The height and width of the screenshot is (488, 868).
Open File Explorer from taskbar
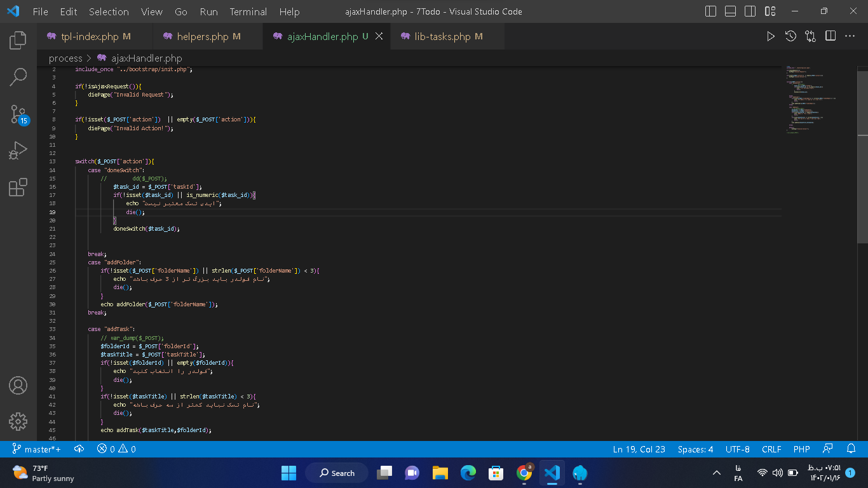(x=440, y=473)
